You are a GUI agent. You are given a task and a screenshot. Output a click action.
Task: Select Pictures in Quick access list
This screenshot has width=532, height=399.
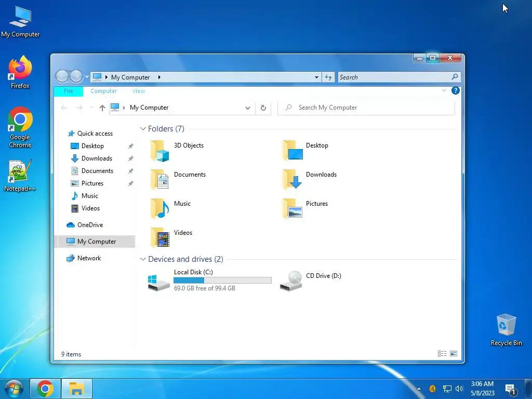point(87,183)
